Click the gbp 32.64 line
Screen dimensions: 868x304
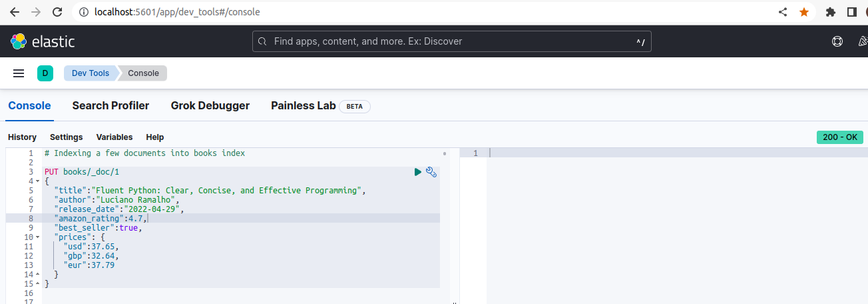coord(91,256)
